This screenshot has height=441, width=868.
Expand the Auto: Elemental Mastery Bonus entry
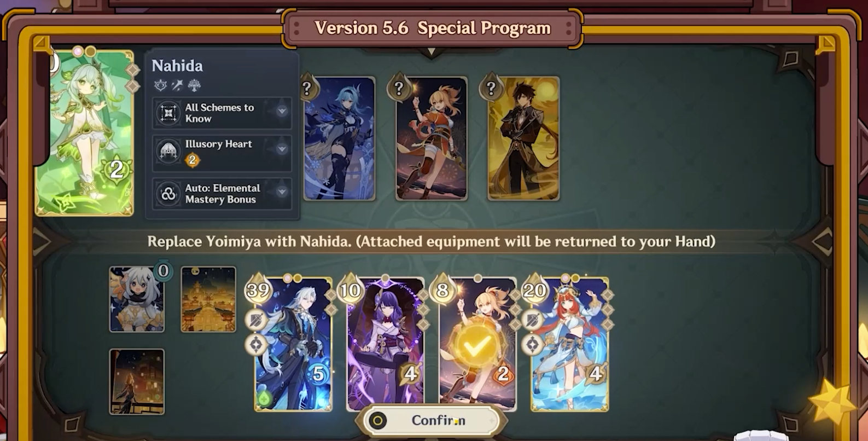282,192
